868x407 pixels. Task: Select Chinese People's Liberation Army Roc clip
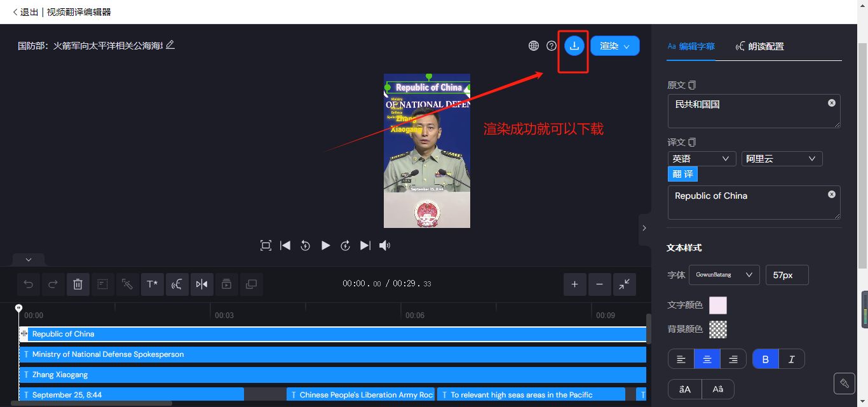click(361, 395)
